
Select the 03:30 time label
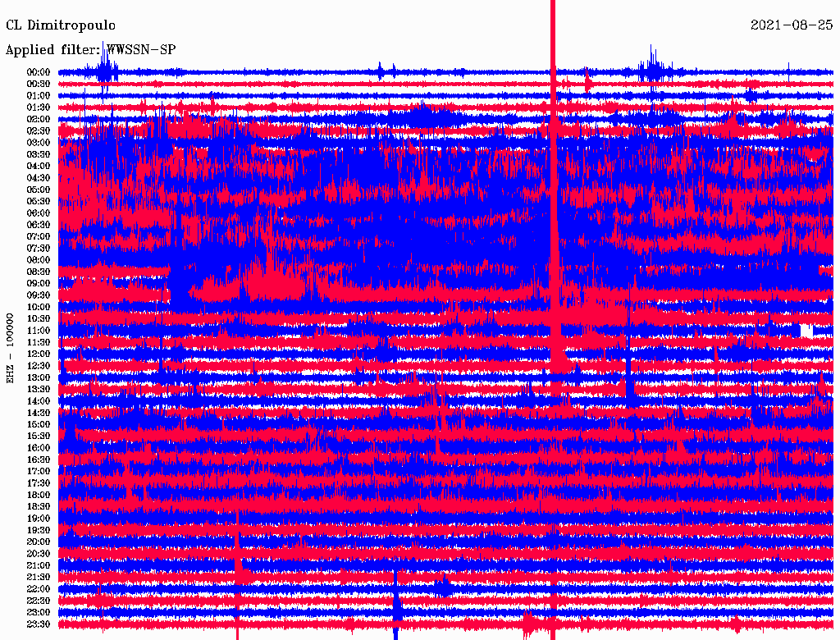(x=39, y=154)
